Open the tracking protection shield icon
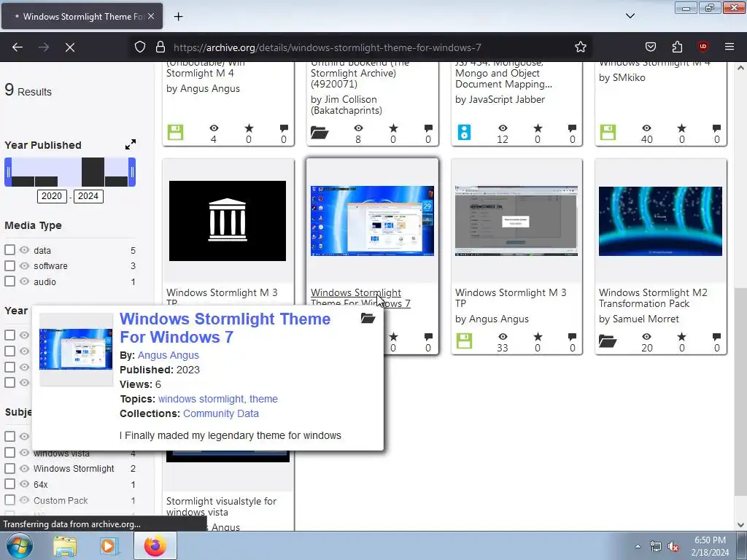The image size is (747, 560). (x=139, y=47)
